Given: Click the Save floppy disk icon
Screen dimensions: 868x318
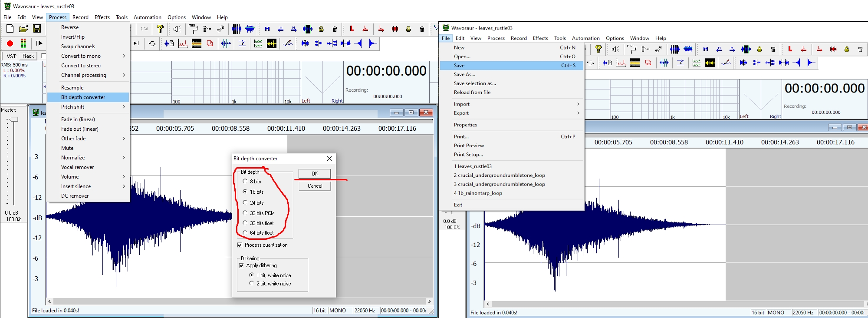Looking at the screenshot, I should point(37,29).
